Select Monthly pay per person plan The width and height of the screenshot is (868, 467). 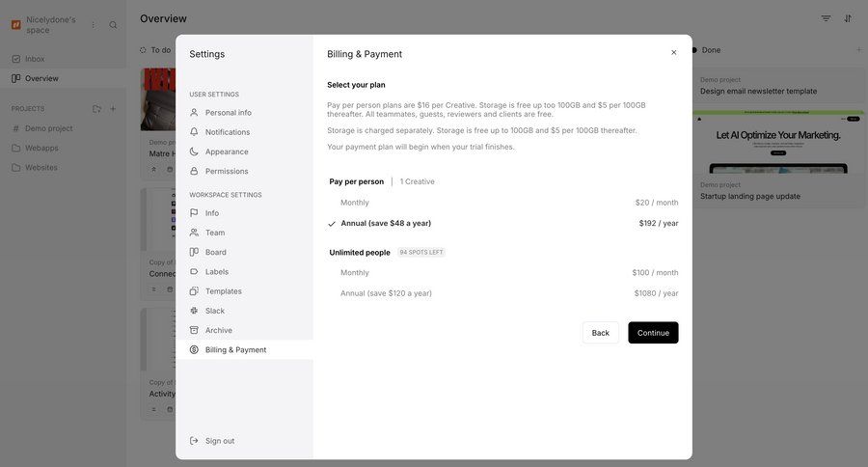point(355,203)
